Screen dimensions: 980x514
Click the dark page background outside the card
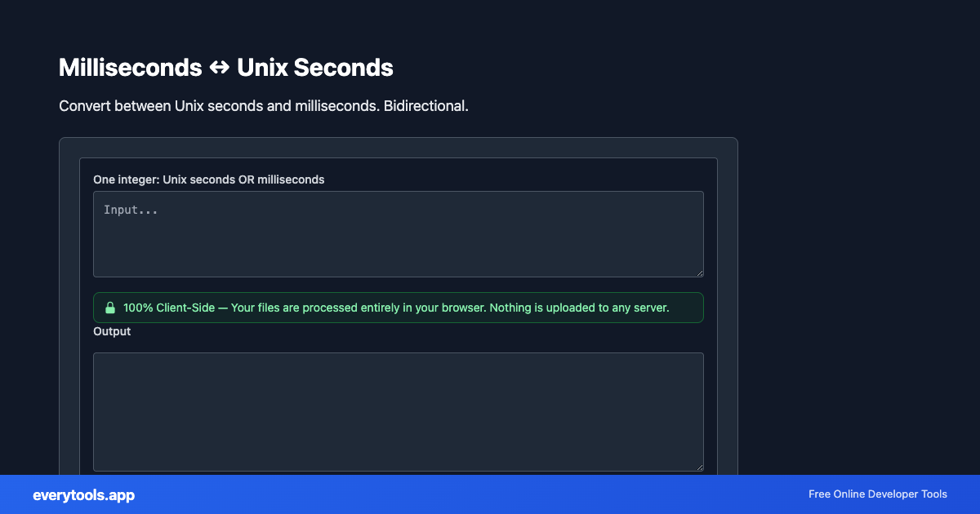click(x=857, y=245)
